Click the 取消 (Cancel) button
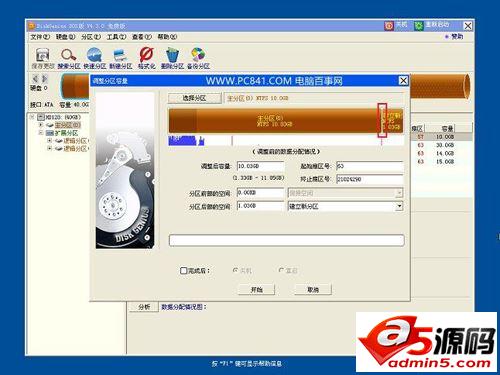The width and height of the screenshot is (500, 375). [x=313, y=289]
